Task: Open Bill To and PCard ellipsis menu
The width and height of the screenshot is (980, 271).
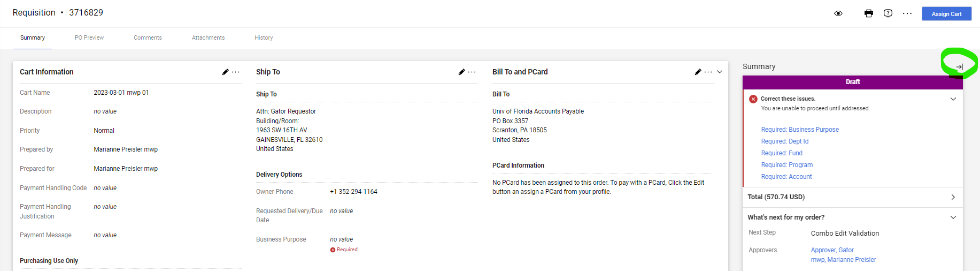Action: (x=708, y=72)
